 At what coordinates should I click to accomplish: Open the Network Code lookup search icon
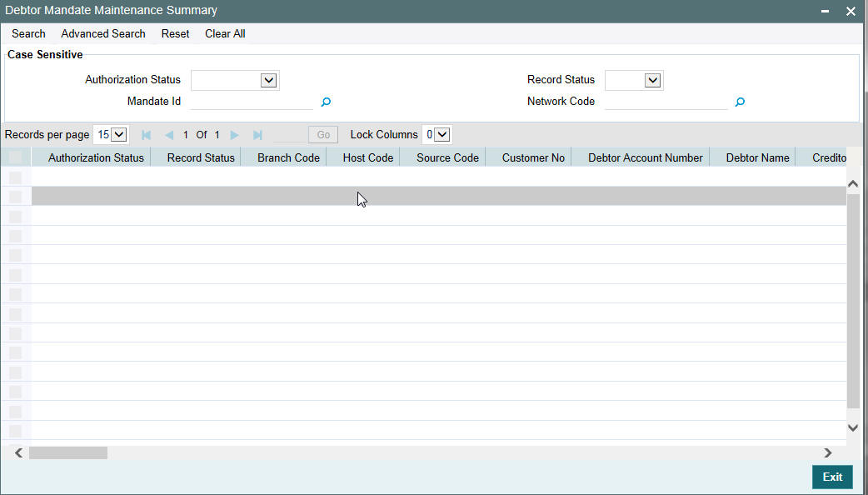(x=740, y=102)
